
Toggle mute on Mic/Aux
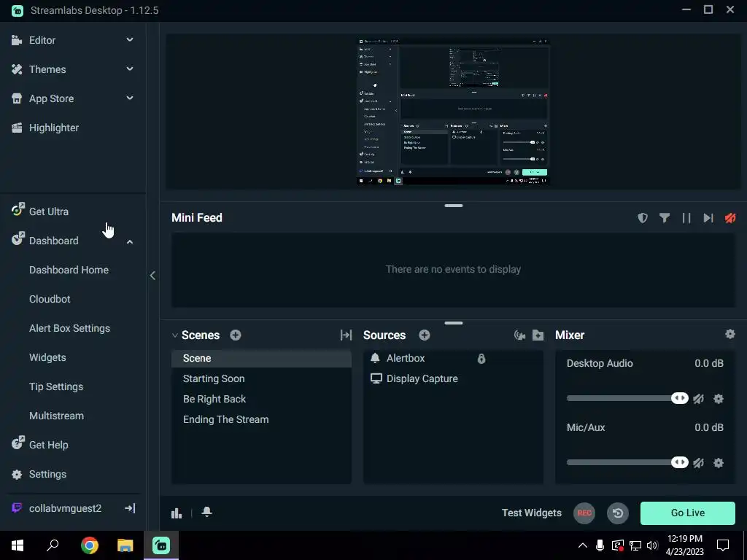coord(698,463)
